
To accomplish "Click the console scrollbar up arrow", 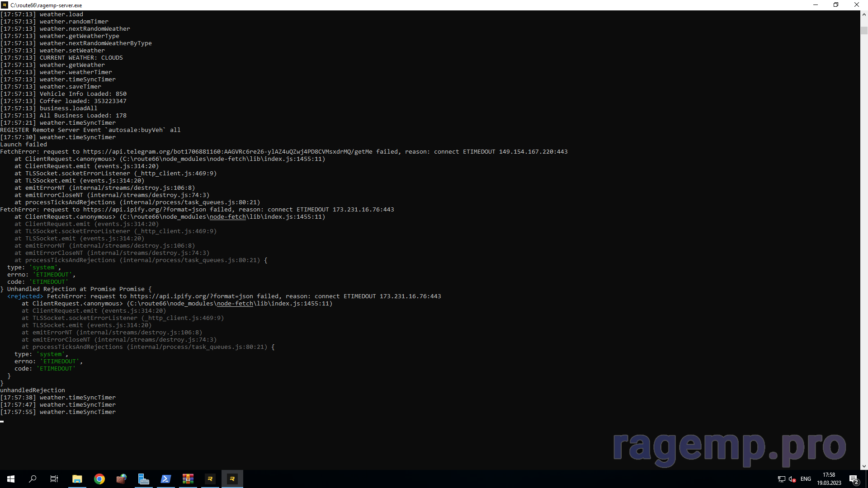I will (864, 14).
